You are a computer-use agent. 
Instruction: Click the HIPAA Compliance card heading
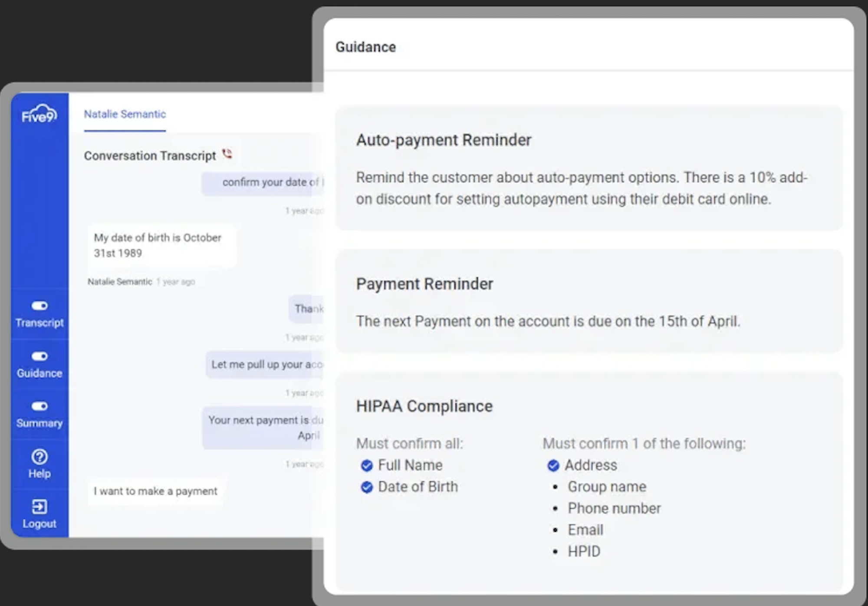[424, 406]
